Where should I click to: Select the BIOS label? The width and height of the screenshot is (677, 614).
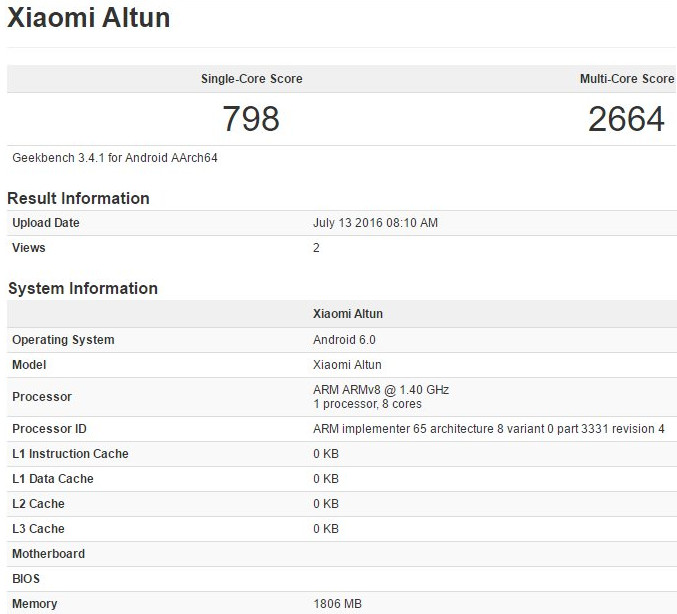click(26, 579)
